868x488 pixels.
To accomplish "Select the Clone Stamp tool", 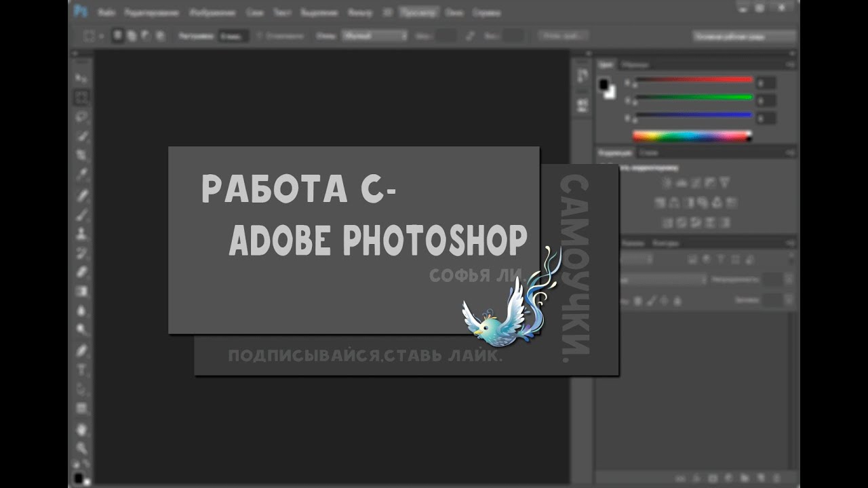I will [81, 234].
